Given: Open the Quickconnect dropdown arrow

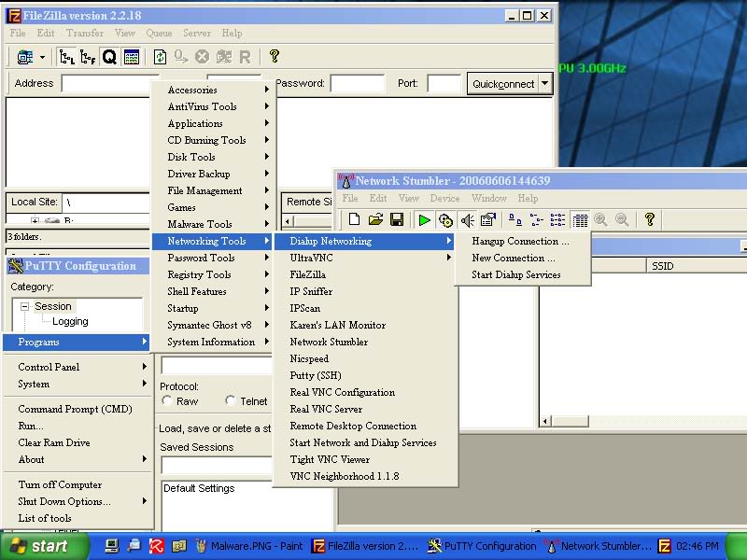Looking at the screenshot, I should point(545,84).
